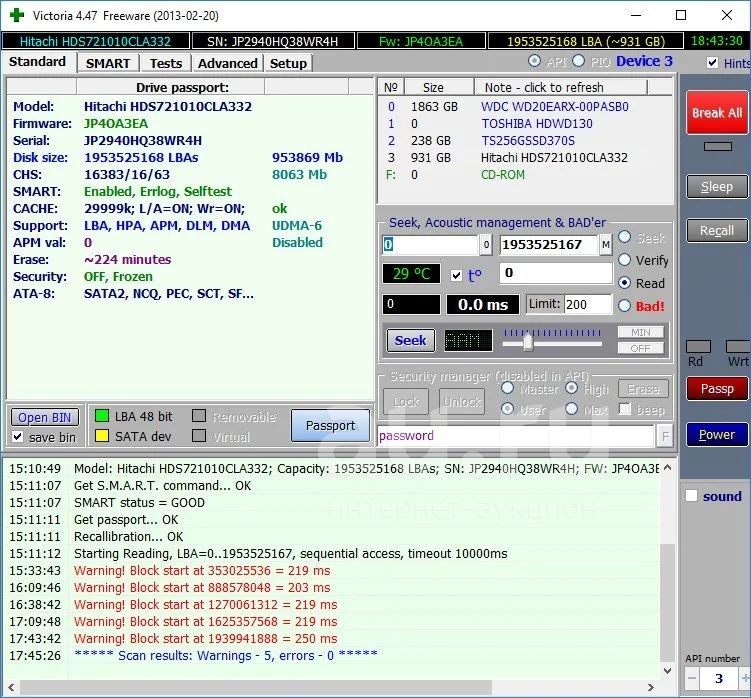This screenshot has height=698, width=751.
Task: Click the red Break All button
Action: pos(716,113)
